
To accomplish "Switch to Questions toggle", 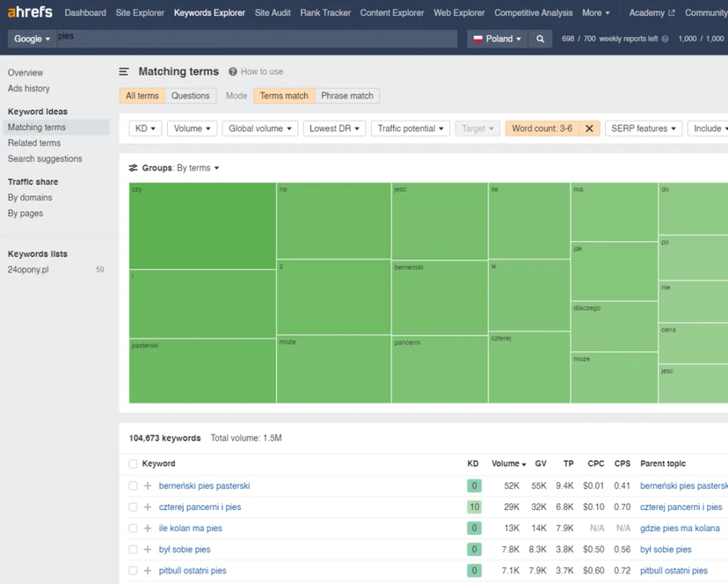I will point(191,96).
